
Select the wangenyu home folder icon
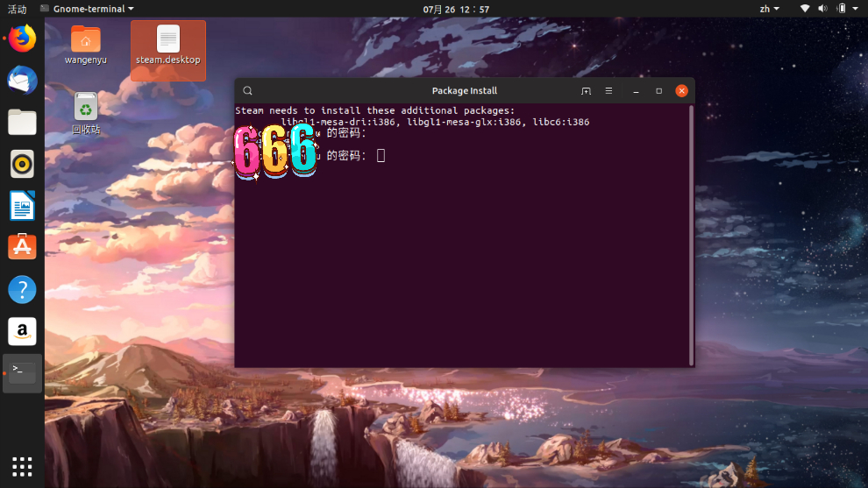coord(85,46)
